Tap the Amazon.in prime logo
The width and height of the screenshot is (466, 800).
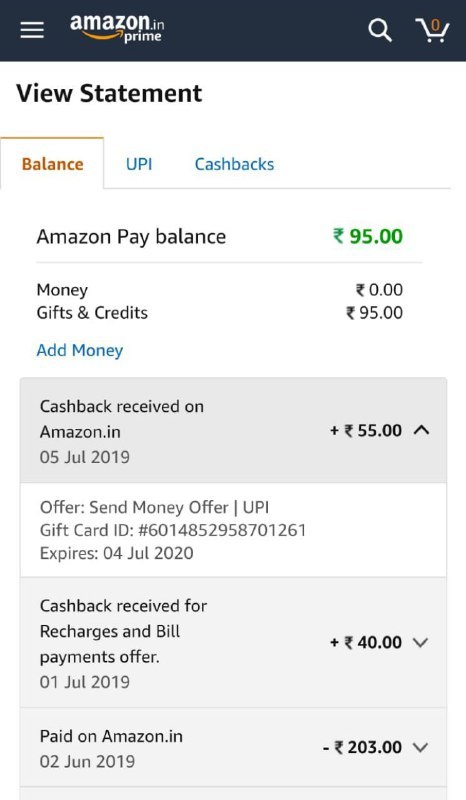(117, 29)
